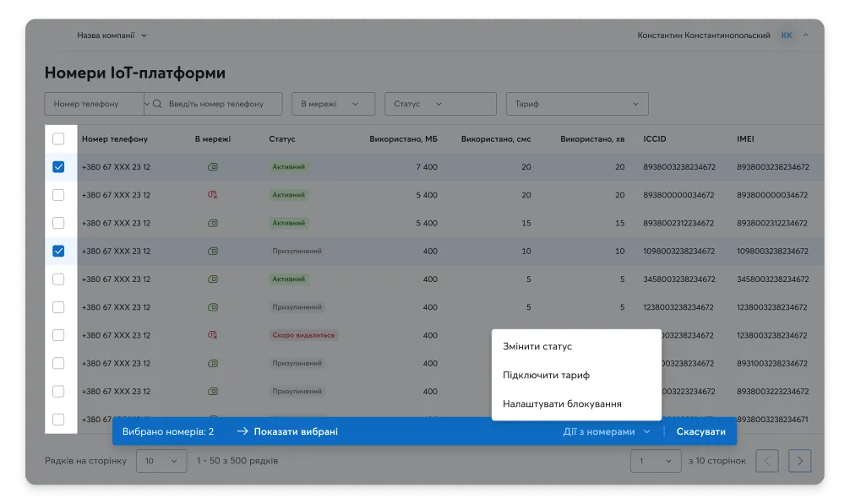Viewport: 850px width, 504px height.
Task: Click the user name 'Константин Константинопольский'
Action: click(704, 35)
